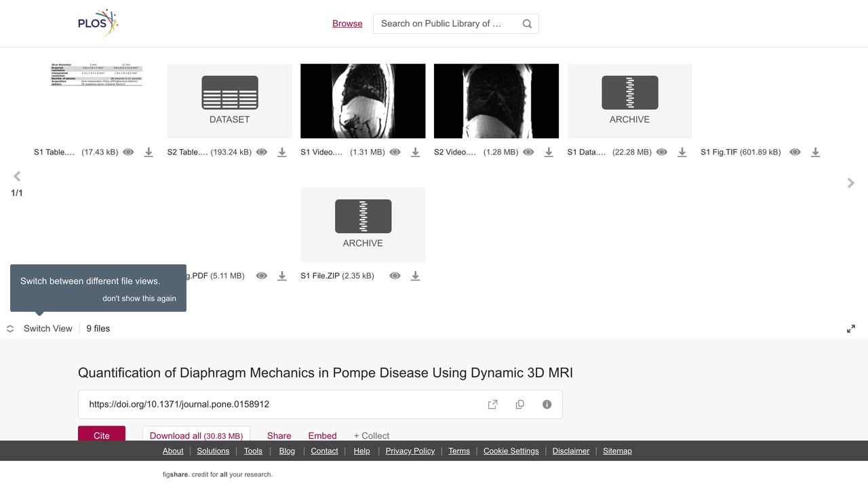Preview S2 Table with eye icon

click(262, 152)
